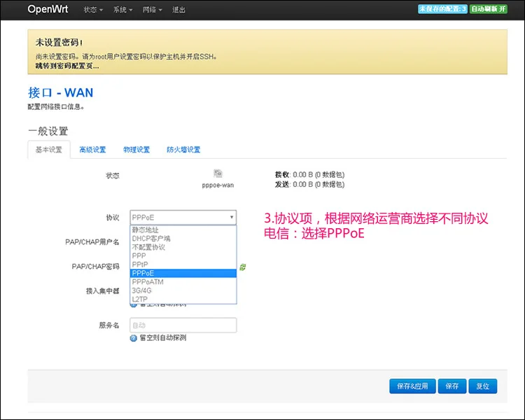The width and height of the screenshot is (525, 420).
Task: Collapse the 协议 PPPoE dropdown
Action: 183,218
